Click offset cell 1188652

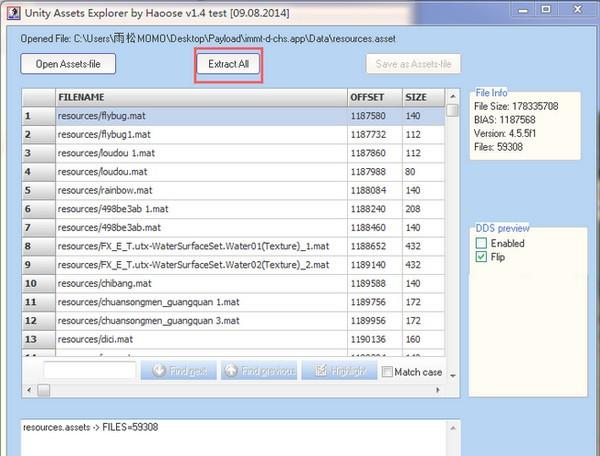pyautogui.click(x=375, y=246)
